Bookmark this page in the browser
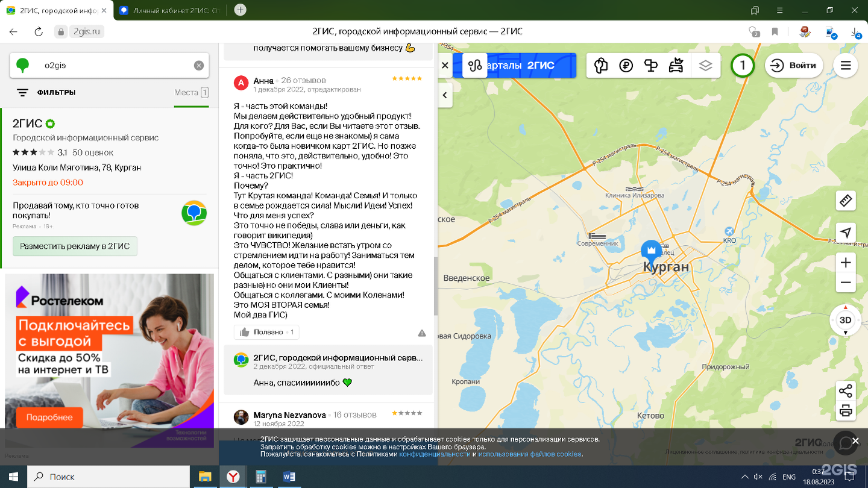868x488 pixels. pos(775,32)
